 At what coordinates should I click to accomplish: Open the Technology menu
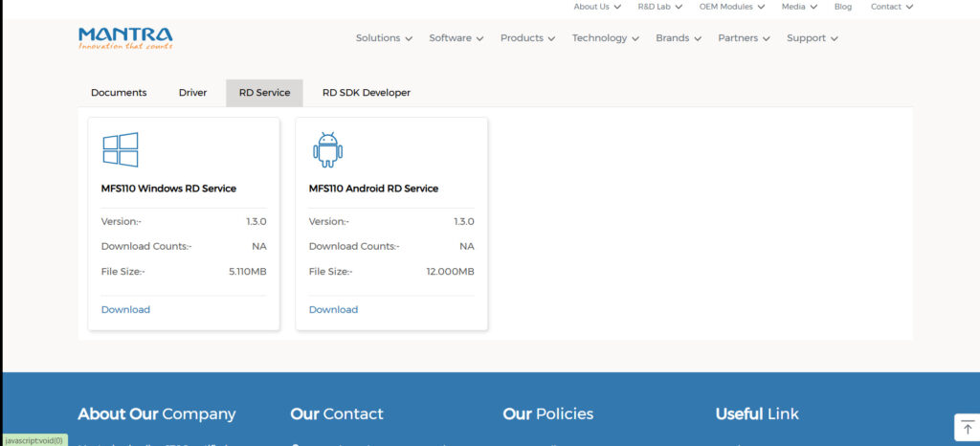point(605,38)
